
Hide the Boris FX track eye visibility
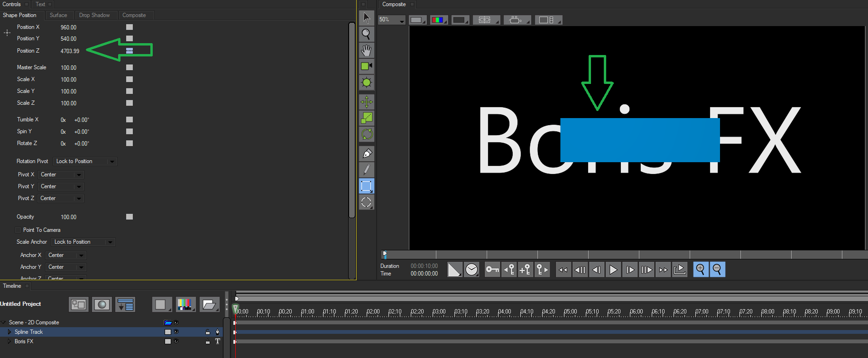click(x=176, y=341)
